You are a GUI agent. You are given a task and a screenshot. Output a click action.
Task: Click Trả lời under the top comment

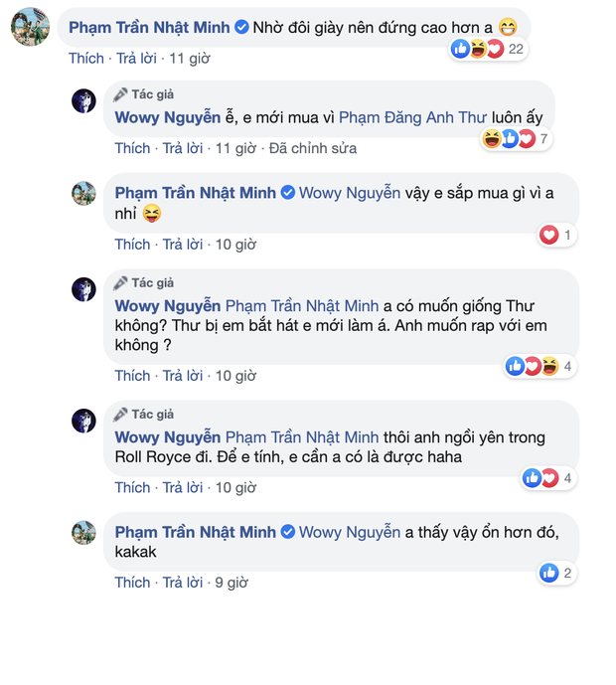(137, 59)
